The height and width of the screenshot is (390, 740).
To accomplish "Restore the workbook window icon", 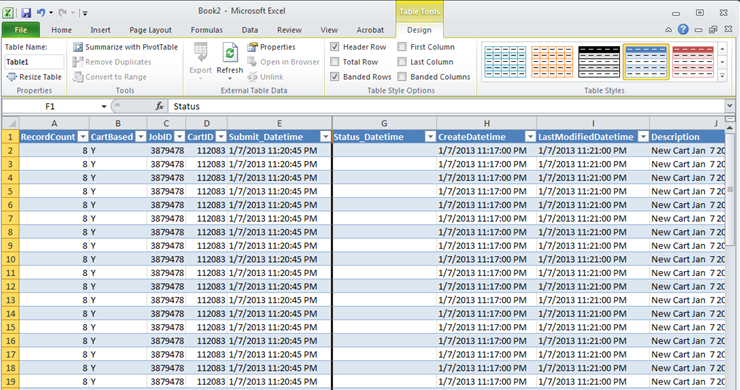I will (713, 29).
